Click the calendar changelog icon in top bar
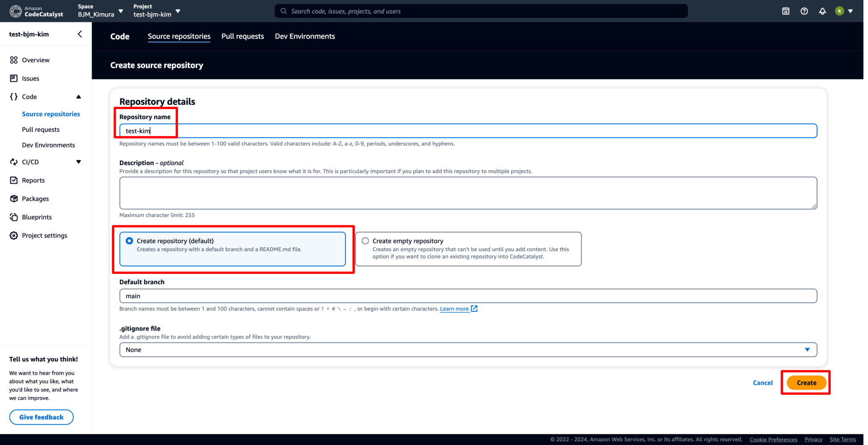Viewport: 868px width, 445px height. click(x=785, y=11)
